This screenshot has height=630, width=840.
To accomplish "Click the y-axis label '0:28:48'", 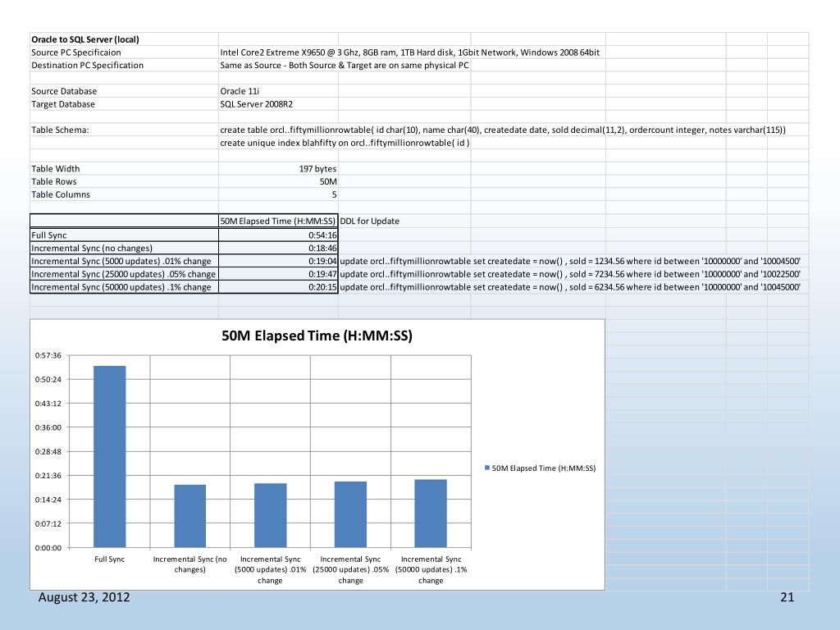I will [x=48, y=452].
